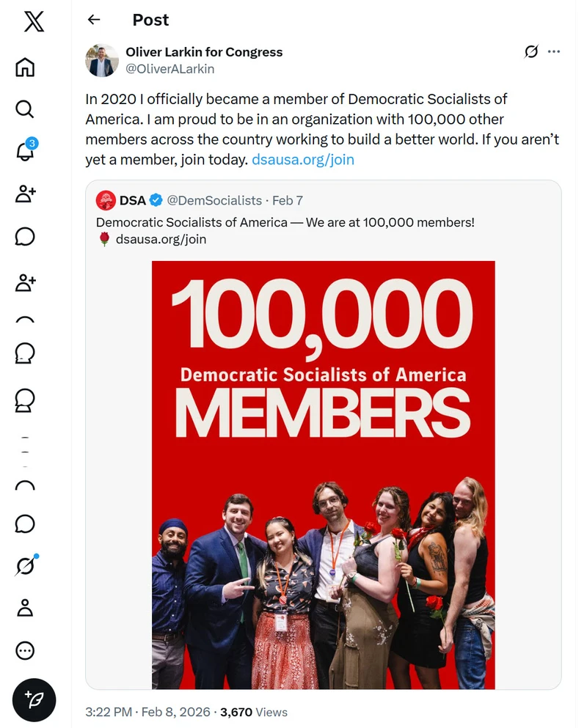Open the Chat bubble icon below follow icon
Viewport: 587px width, 728px height.
[25, 237]
